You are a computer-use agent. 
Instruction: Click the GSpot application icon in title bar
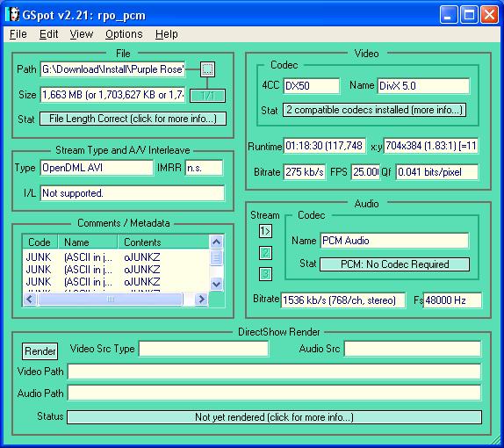12,15
